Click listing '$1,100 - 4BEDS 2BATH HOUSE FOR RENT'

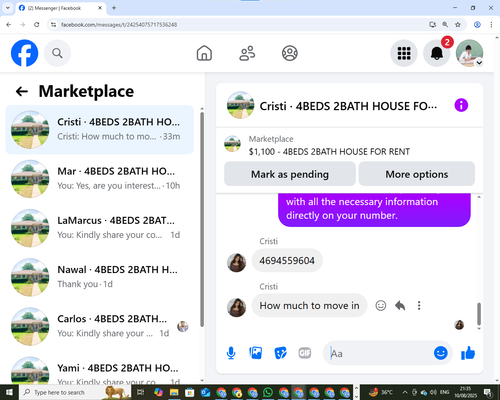click(x=329, y=152)
